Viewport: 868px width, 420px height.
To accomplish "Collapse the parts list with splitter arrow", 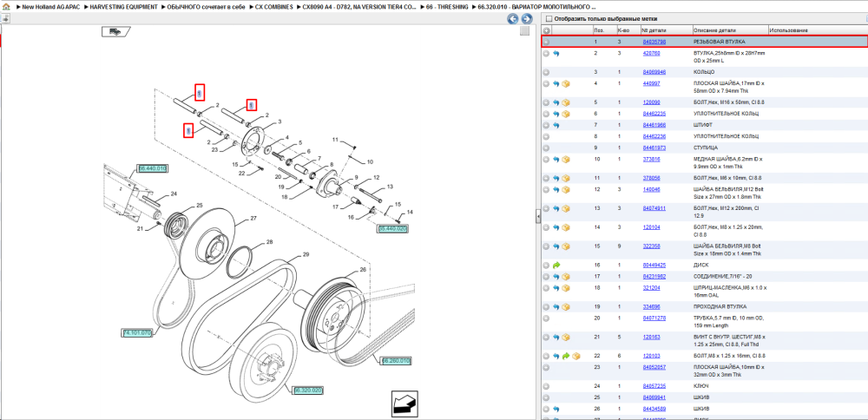I will point(538,216).
